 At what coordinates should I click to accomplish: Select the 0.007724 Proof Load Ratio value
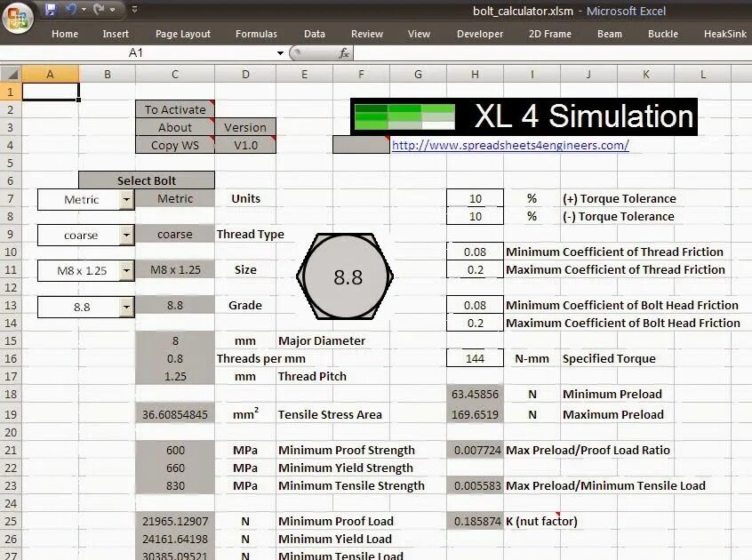pos(475,450)
